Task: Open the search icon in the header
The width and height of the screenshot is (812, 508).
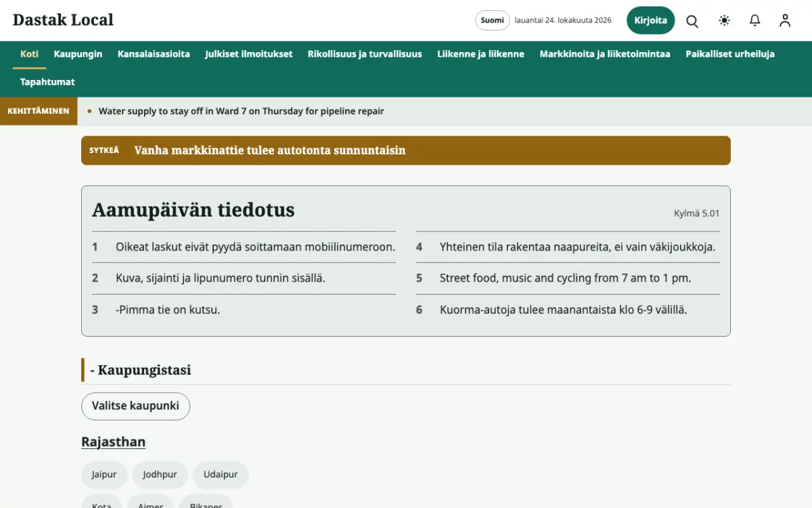Action: click(692, 20)
